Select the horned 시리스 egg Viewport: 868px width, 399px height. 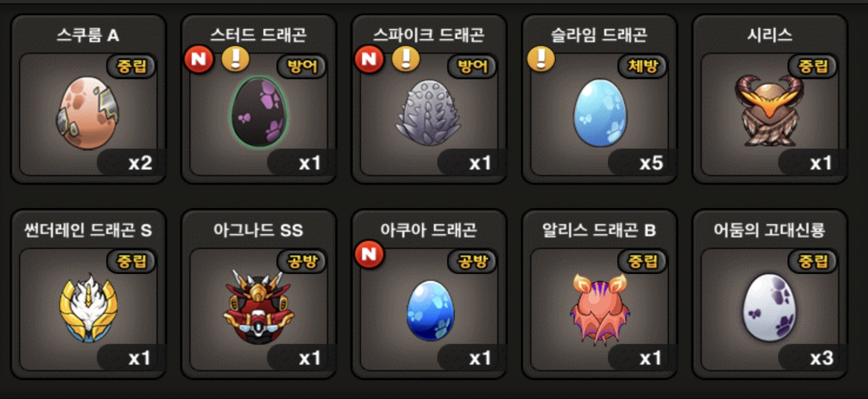click(x=769, y=110)
